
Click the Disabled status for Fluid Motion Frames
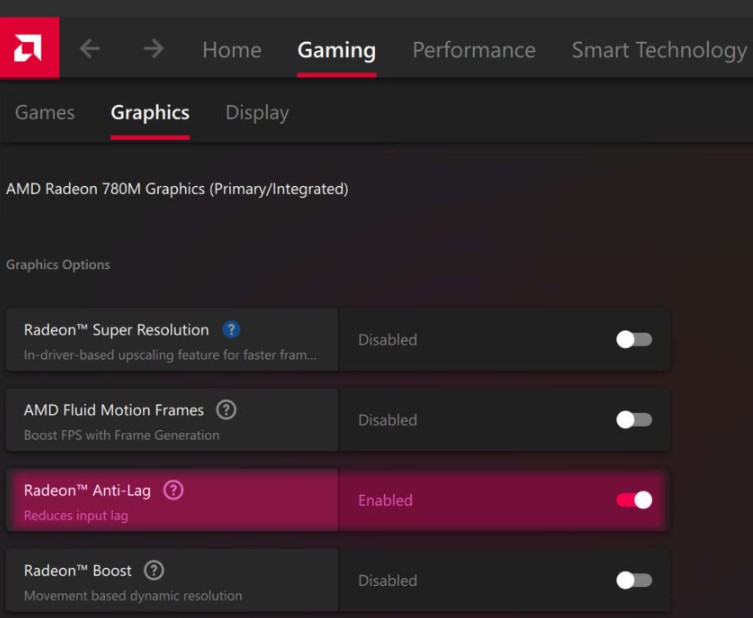pos(388,420)
